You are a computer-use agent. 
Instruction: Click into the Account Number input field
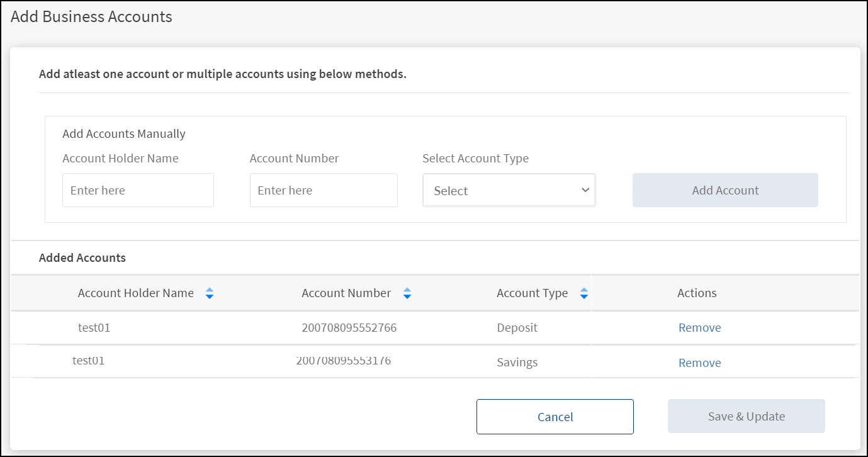[x=324, y=190]
